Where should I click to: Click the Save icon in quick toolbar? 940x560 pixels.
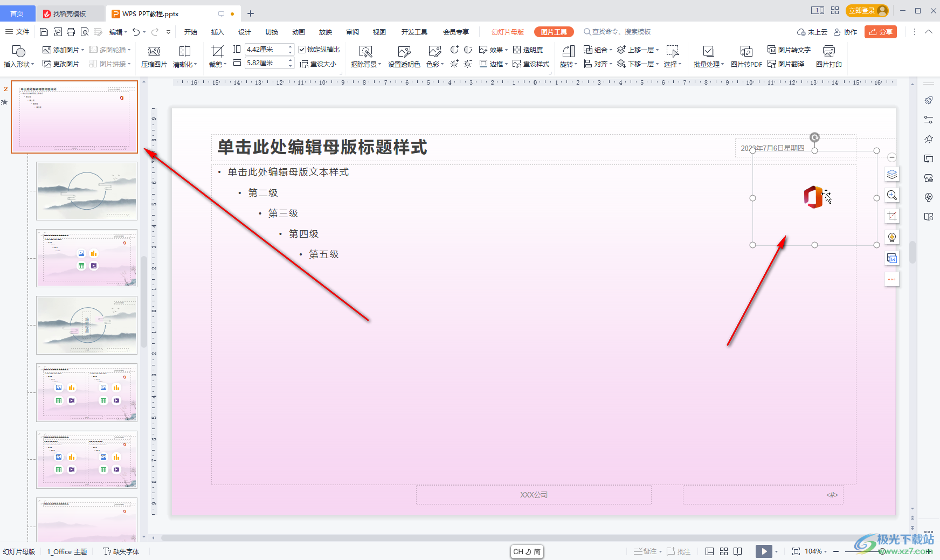44,32
